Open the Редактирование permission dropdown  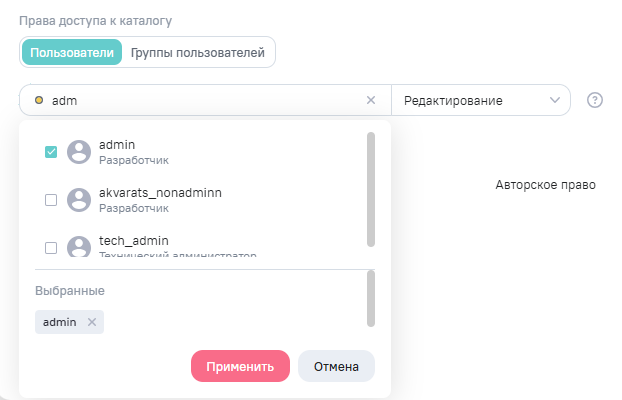pyautogui.click(x=480, y=100)
